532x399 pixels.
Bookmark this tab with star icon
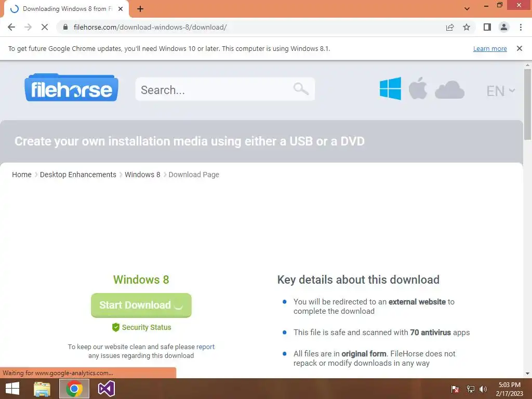coord(467,27)
